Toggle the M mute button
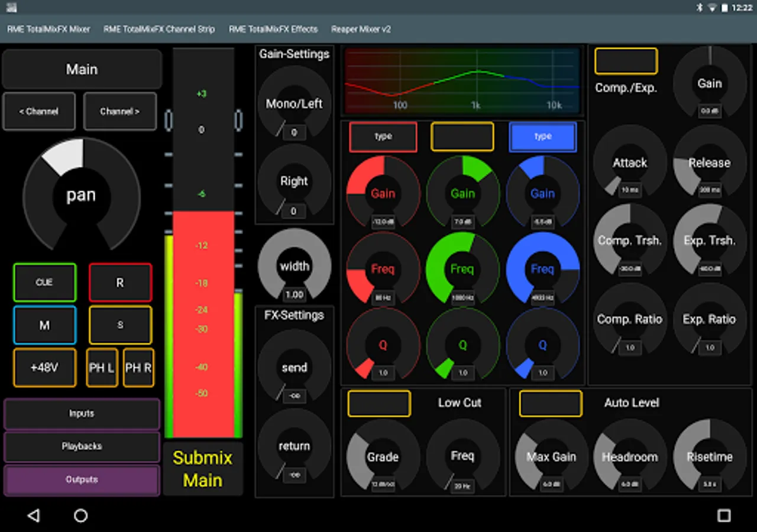The image size is (757, 532). point(45,325)
